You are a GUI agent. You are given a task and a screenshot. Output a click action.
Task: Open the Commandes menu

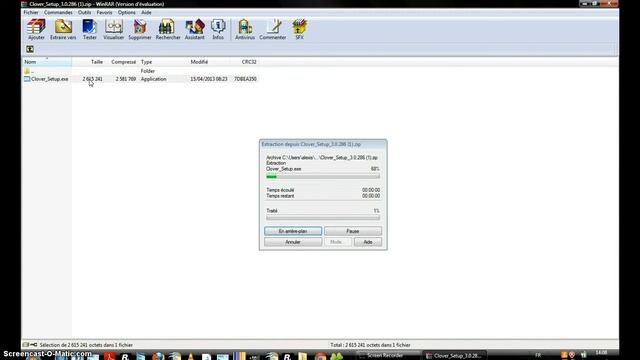click(58, 13)
